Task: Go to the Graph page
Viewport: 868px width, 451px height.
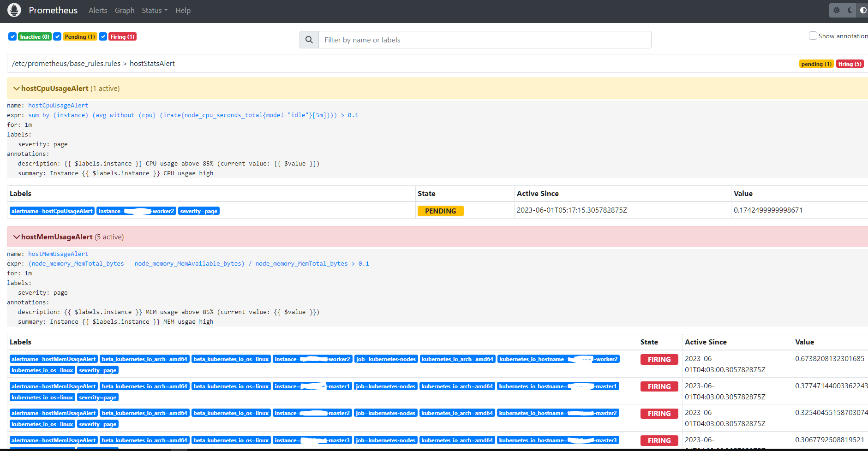Action: tap(125, 11)
